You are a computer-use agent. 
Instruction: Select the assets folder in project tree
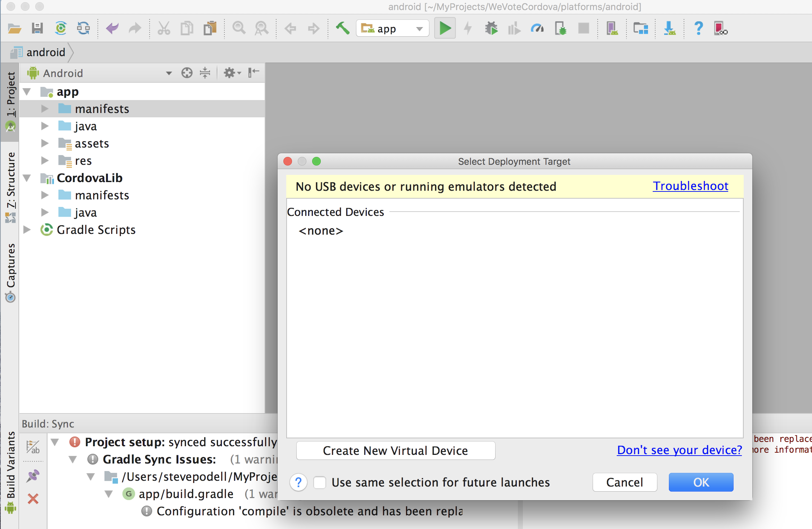(x=92, y=143)
